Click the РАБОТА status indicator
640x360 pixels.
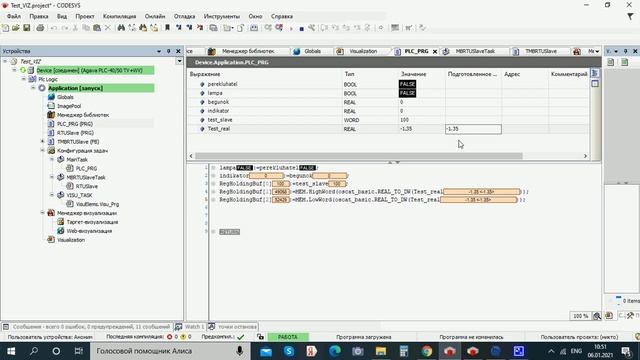click(x=288, y=337)
